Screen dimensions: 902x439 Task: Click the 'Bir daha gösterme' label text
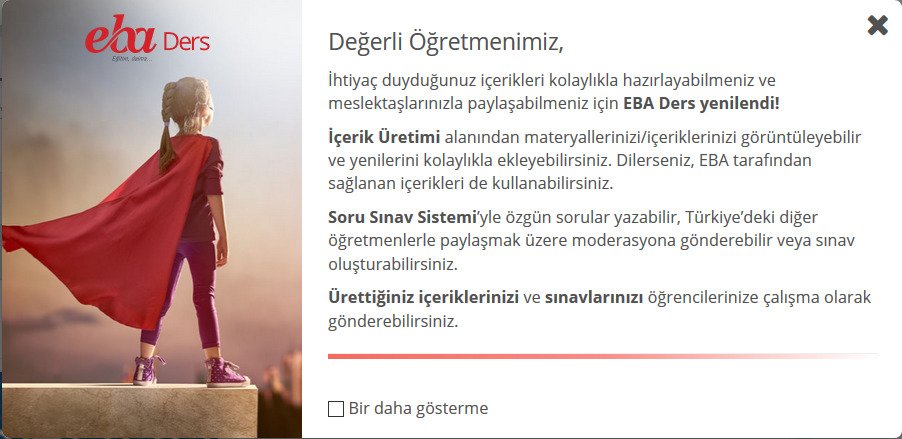pos(418,408)
